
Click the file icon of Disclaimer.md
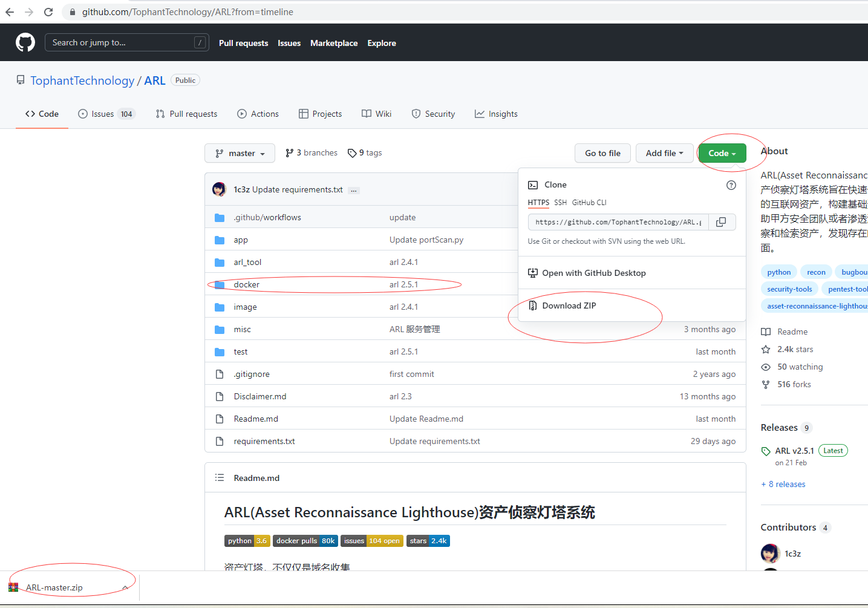tap(220, 397)
